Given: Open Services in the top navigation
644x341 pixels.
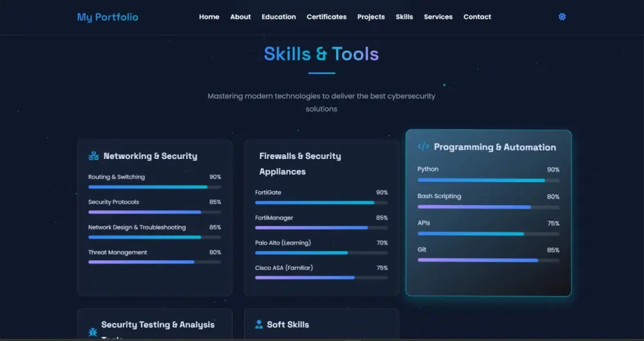Looking at the screenshot, I should pyautogui.click(x=438, y=17).
